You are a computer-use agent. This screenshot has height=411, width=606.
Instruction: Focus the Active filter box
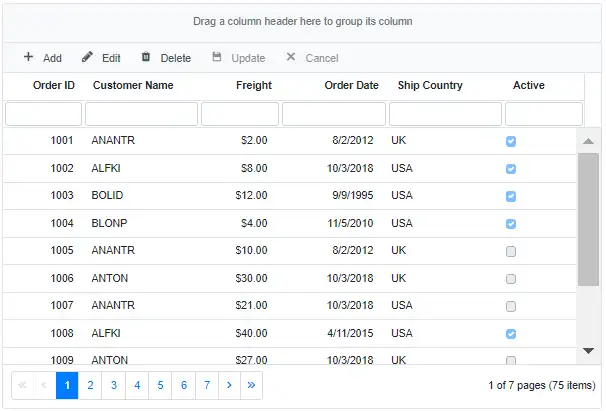click(x=544, y=114)
